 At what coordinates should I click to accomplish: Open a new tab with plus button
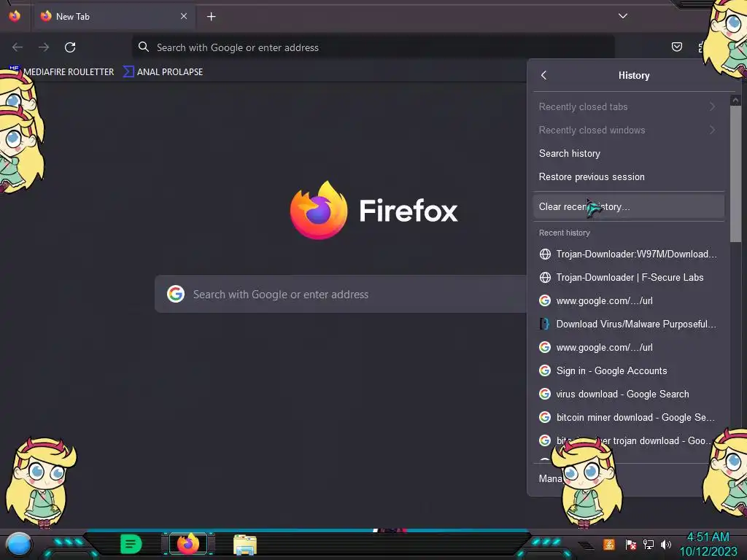pyautogui.click(x=211, y=17)
